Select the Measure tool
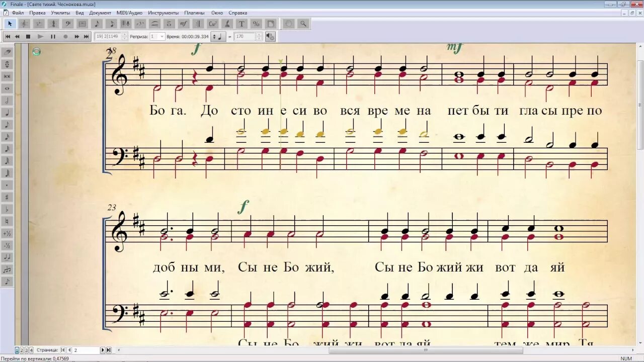 click(82, 24)
